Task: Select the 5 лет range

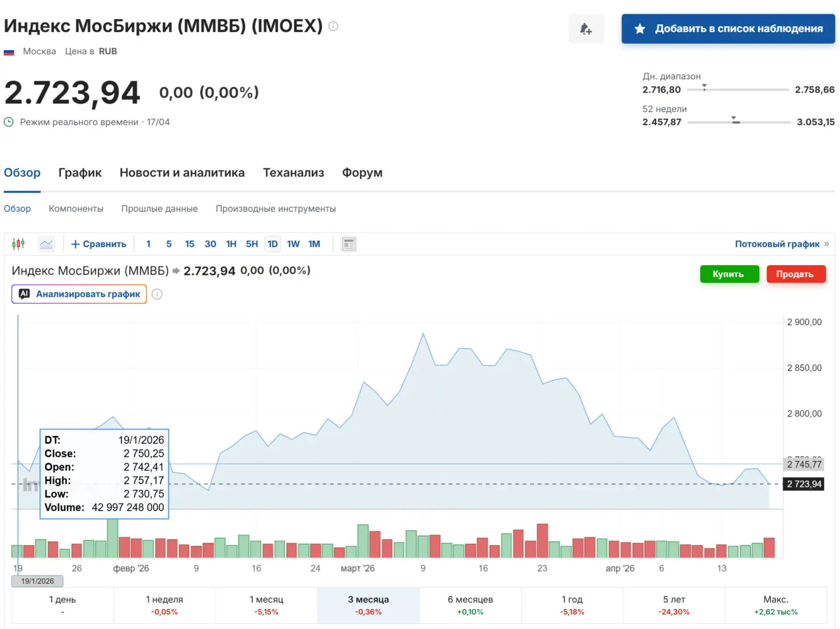Action: click(x=674, y=605)
